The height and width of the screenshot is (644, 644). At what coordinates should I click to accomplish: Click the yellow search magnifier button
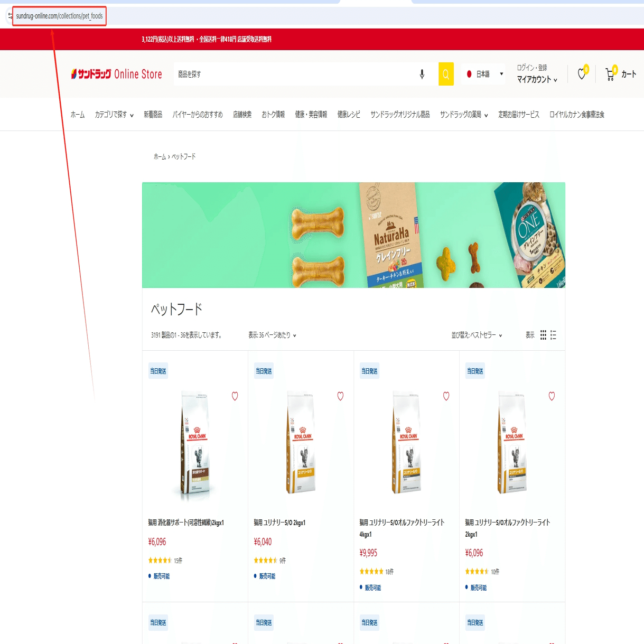(x=446, y=74)
